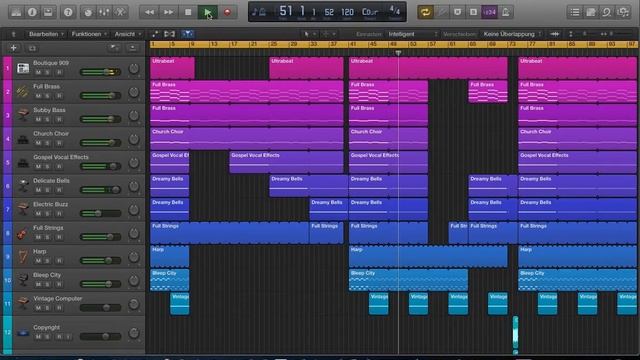The image size is (640, 360).
Task: Open the time signature 4/4 display
Action: (395, 11)
